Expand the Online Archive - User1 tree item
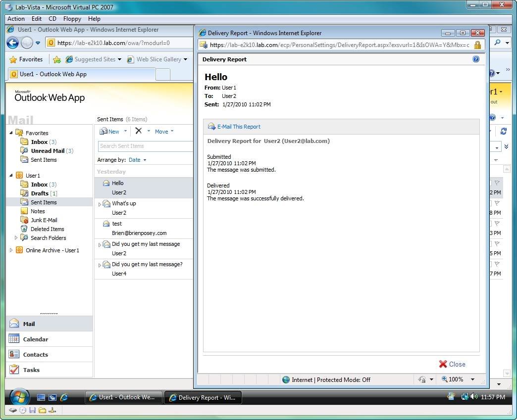 tap(11, 250)
